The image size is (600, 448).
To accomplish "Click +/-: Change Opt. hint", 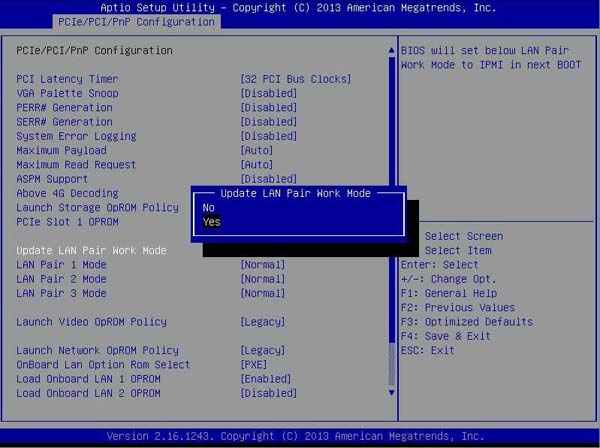I will [x=449, y=279].
